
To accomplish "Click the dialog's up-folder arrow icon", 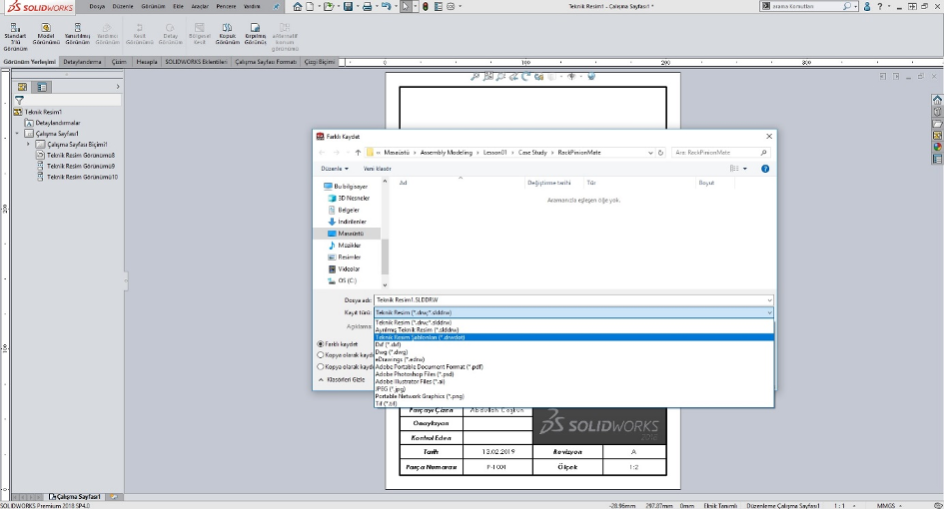I will (358, 152).
